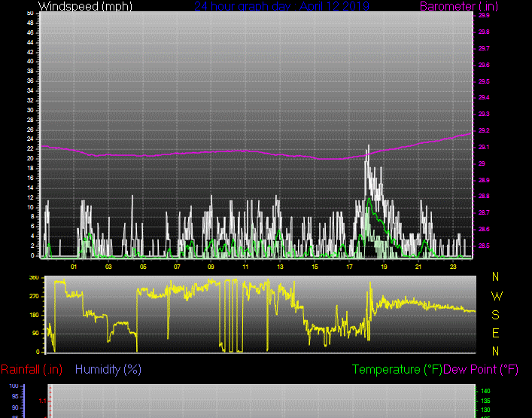
Task: Click temperature axis value 140
Action: point(485,391)
